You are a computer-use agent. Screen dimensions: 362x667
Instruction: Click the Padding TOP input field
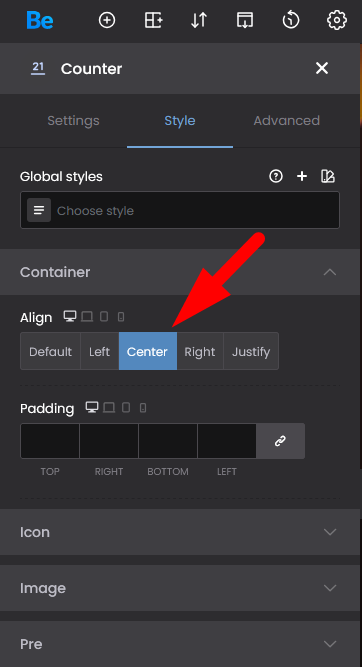pos(50,441)
